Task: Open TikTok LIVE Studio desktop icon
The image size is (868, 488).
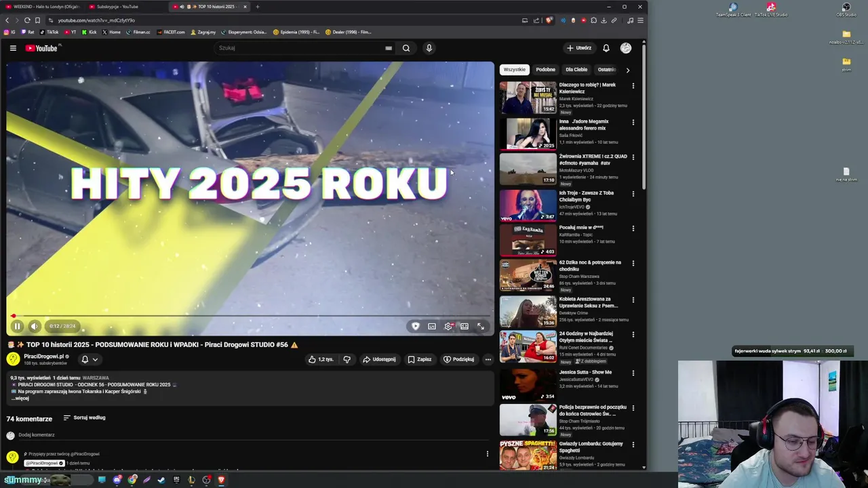Action: (x=771, y=10)
